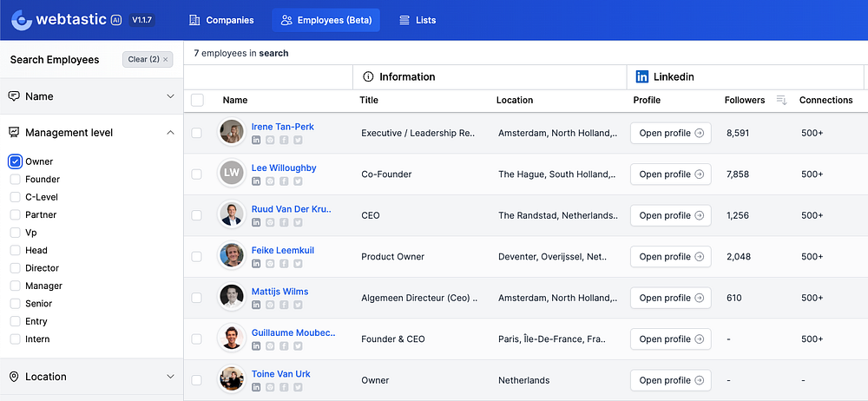The width and height of the screenshot is (868, 401).
Task: Click the Information header info icon
Action: [x=368, y=77]
